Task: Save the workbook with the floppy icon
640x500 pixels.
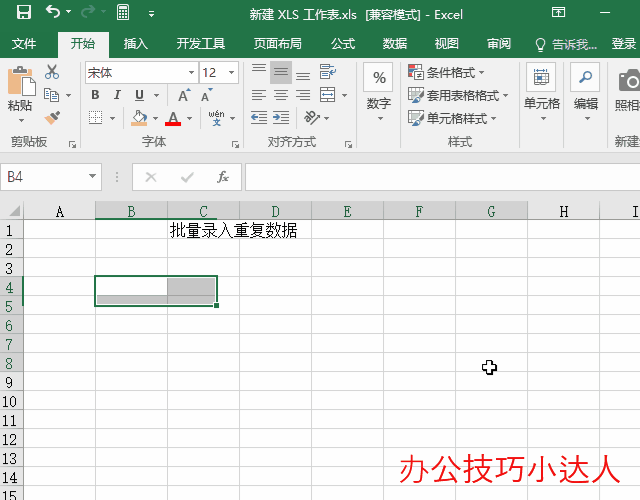Action: [24, 12]
